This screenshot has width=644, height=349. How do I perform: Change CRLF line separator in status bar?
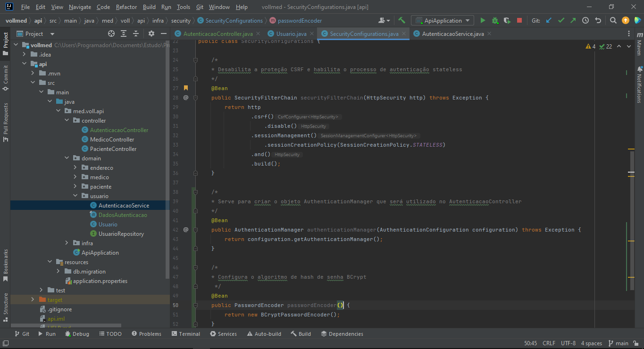click(x=549, y=343)
